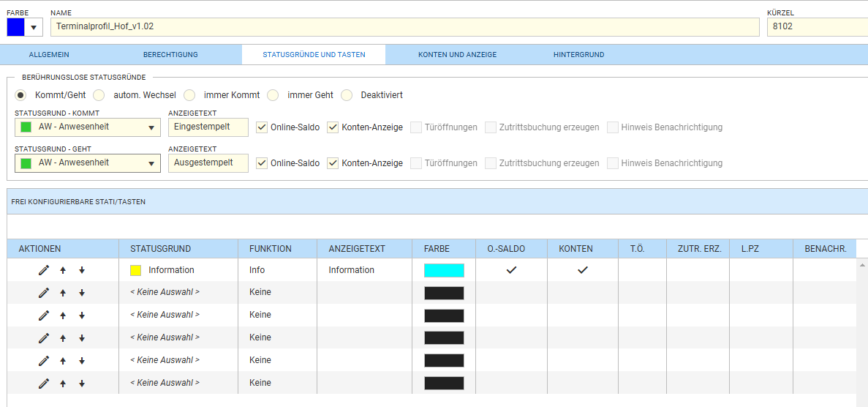Click the Anzeigetext field reading Ausgestempelt
868x407 pixels.
tap(208, 163)
